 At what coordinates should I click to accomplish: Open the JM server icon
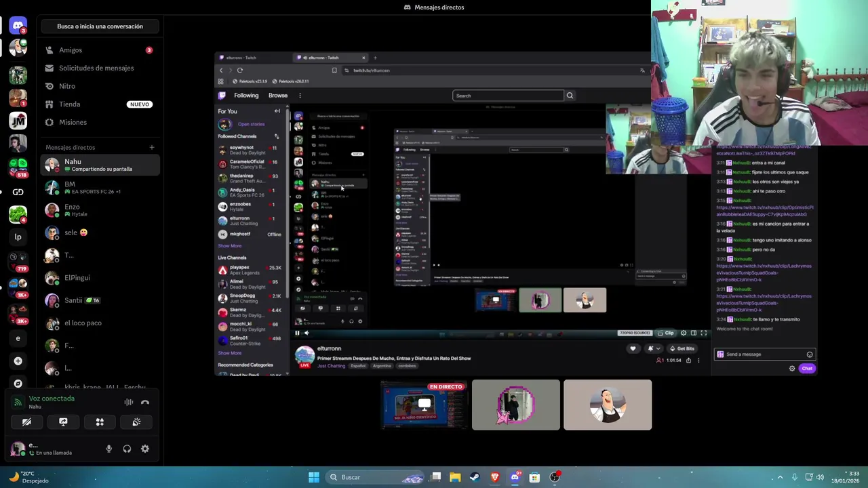point(18,121)
